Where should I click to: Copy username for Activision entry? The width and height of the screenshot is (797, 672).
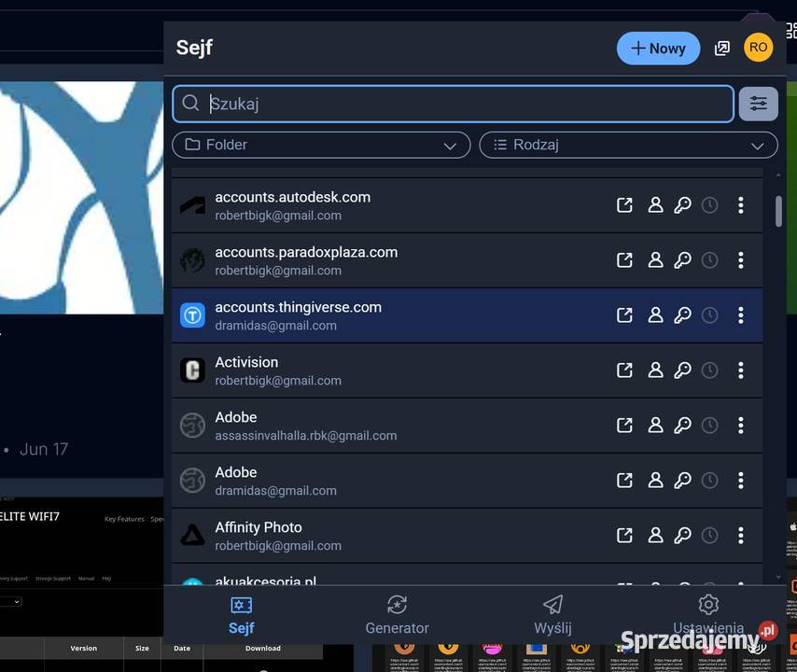click(x=655, y=370)
